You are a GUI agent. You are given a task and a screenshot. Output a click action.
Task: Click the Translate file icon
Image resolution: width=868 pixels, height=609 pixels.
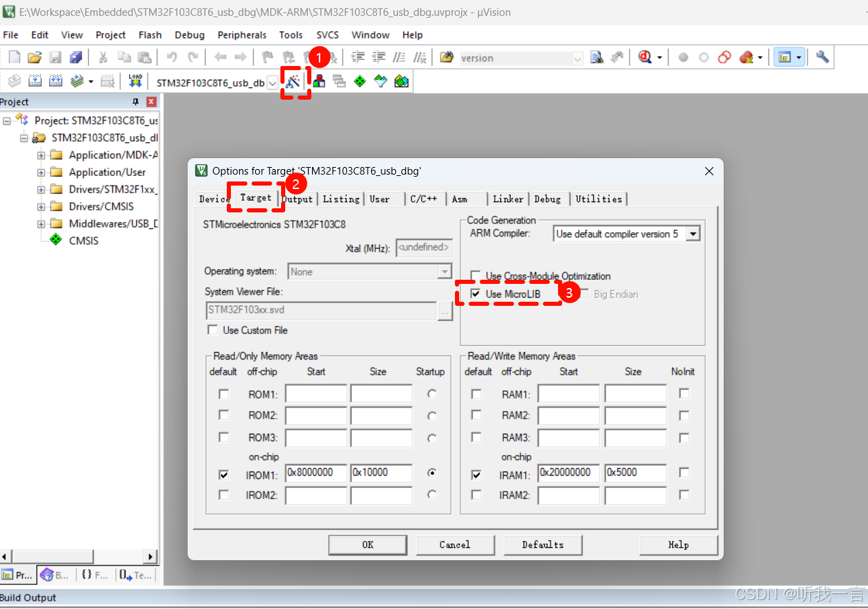(14, 81)
